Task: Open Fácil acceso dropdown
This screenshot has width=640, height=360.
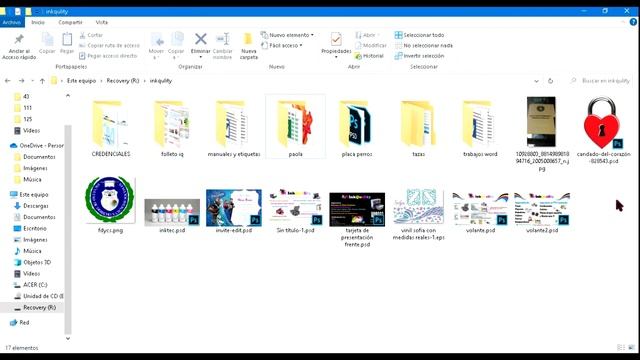Action: click(x=282, y=45)
